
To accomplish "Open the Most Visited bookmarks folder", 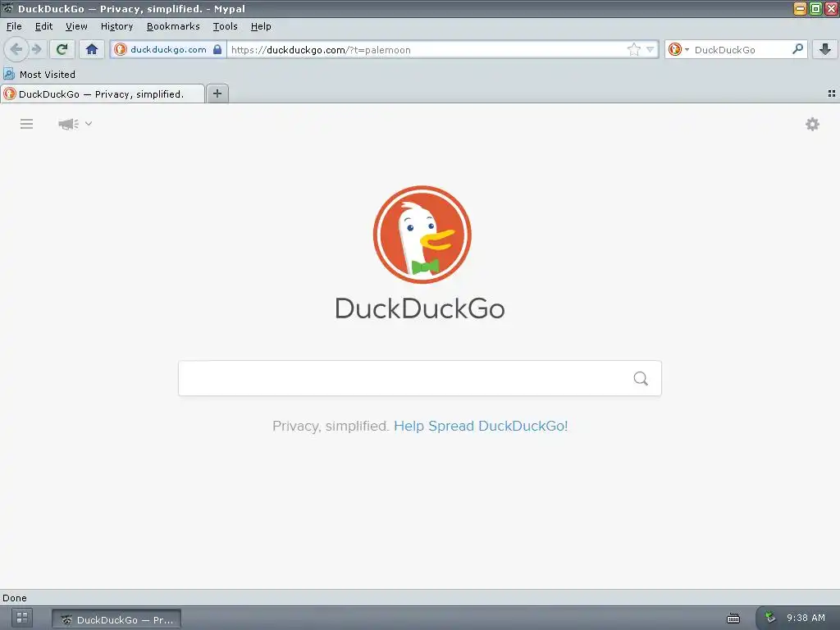I will click(x=39, y=74).
